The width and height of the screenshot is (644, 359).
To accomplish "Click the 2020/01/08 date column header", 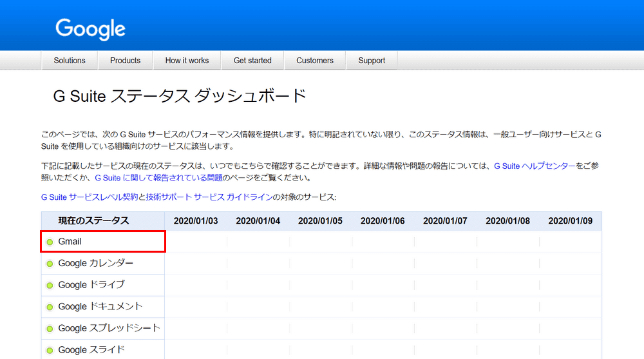I will click(507, 221).
